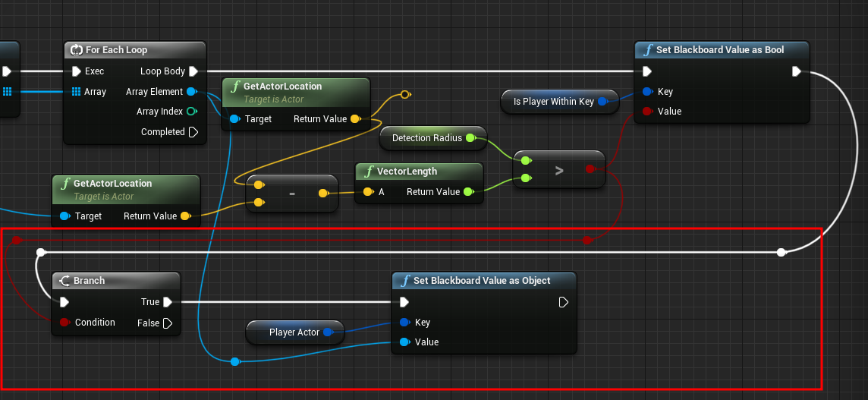Click the Exec input pin on For Each Loop
The width and height of the screenshot is (868, 400).
click(x=77, y=71)
